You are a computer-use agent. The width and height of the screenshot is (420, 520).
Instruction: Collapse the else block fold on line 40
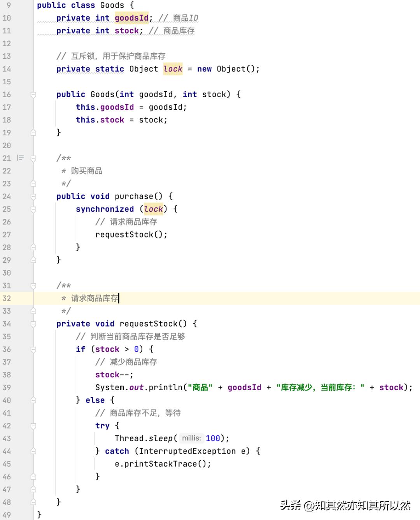tap(33, 400)
